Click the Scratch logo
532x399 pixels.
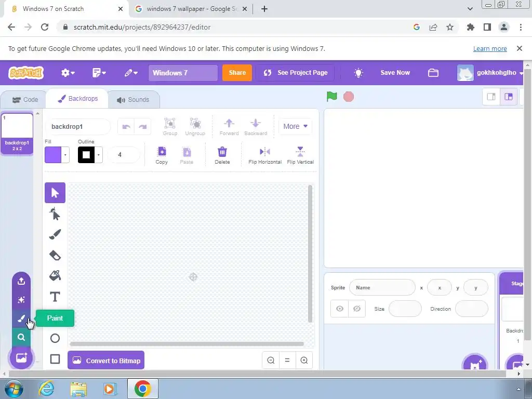click(26, 73)
